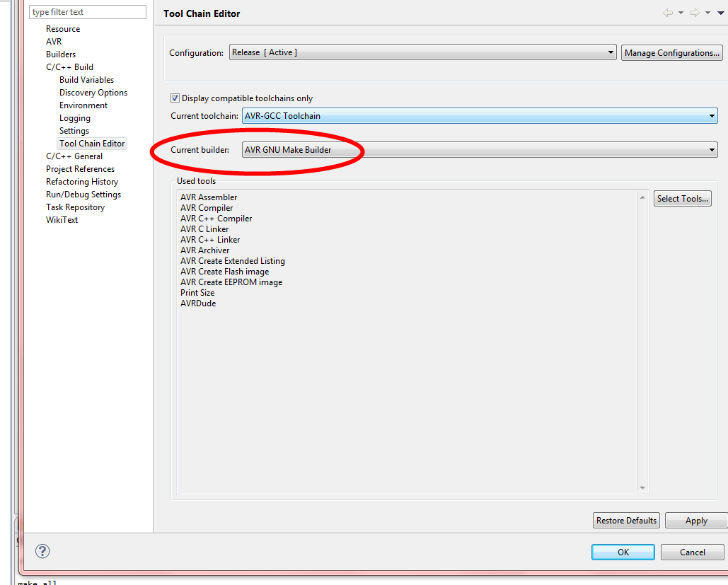728x585 pixels.
Task: Select Resource in the properties tree
Action: (x=63, y=29)
